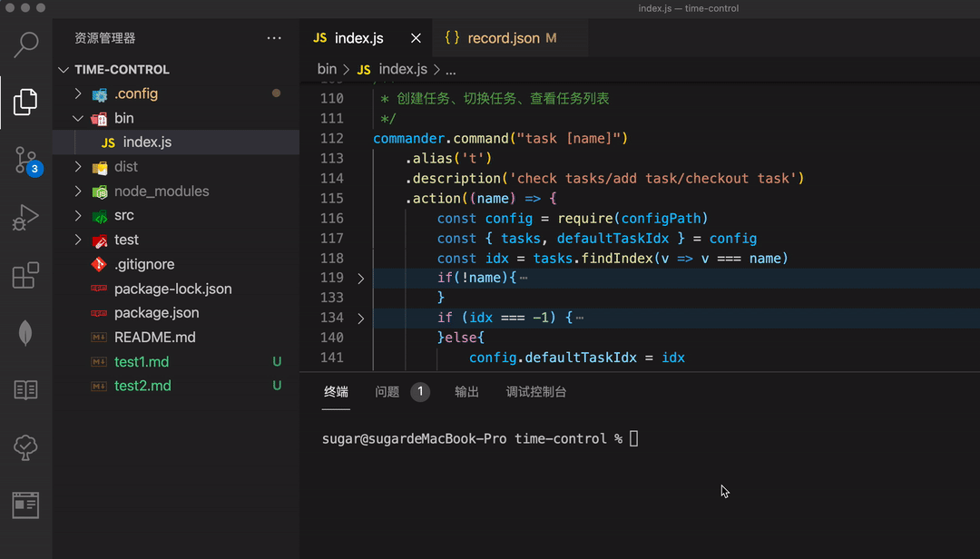Image resolution: width=980 pixels, height=559 pixels.
Task: Collapse the TIME-CONTROL project root
Action: [64, 69]
